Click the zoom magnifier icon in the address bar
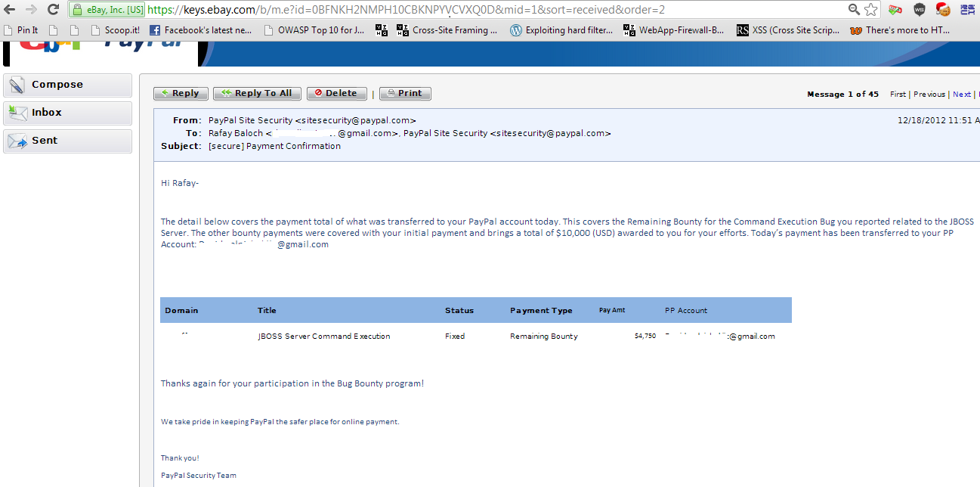 854,10
